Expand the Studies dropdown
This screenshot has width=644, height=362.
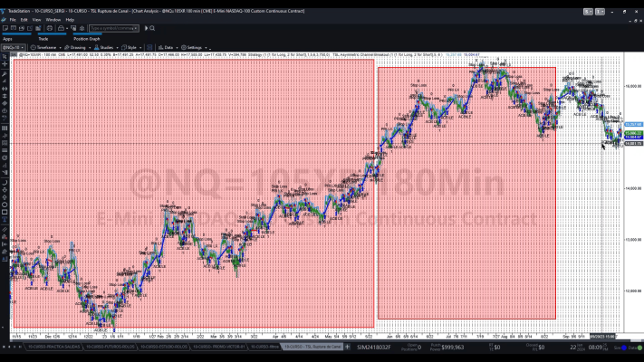coord(106,48)
